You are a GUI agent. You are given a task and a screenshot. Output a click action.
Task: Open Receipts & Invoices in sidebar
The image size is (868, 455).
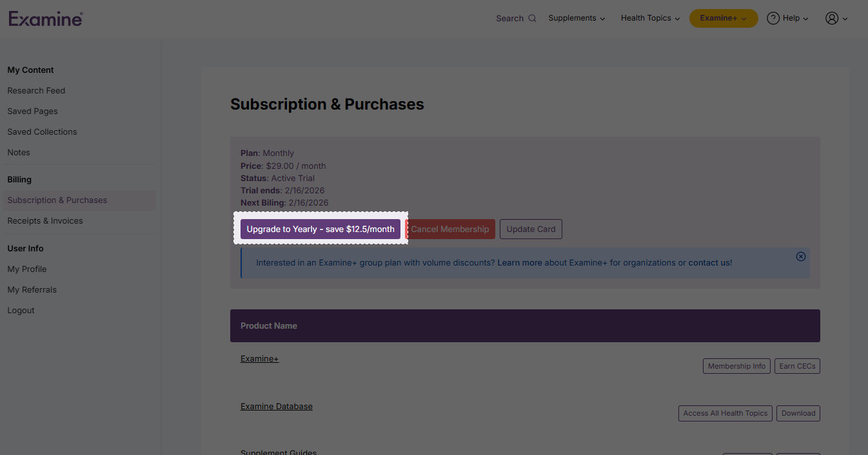pyautogui.click(x=45, y=220)
